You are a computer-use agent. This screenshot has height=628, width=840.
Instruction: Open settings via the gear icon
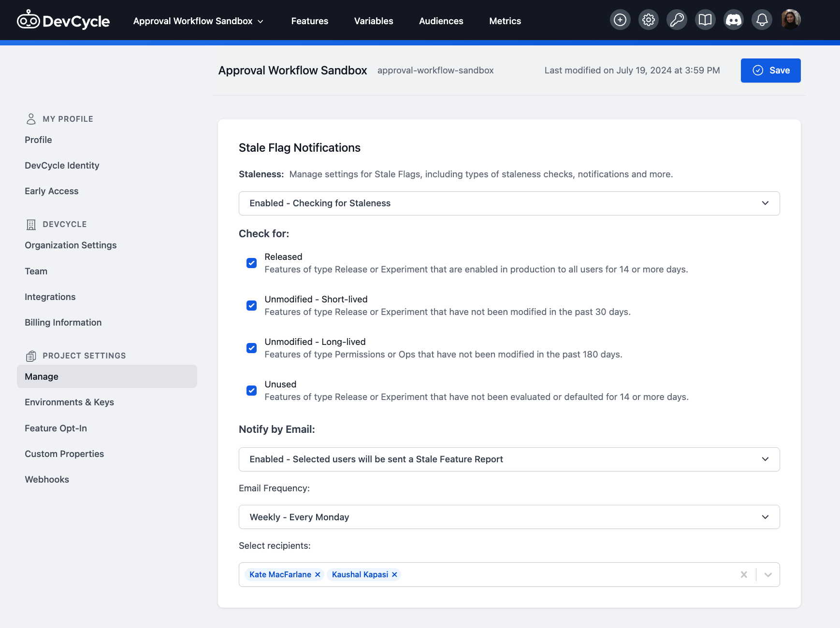tap(648, 20)
